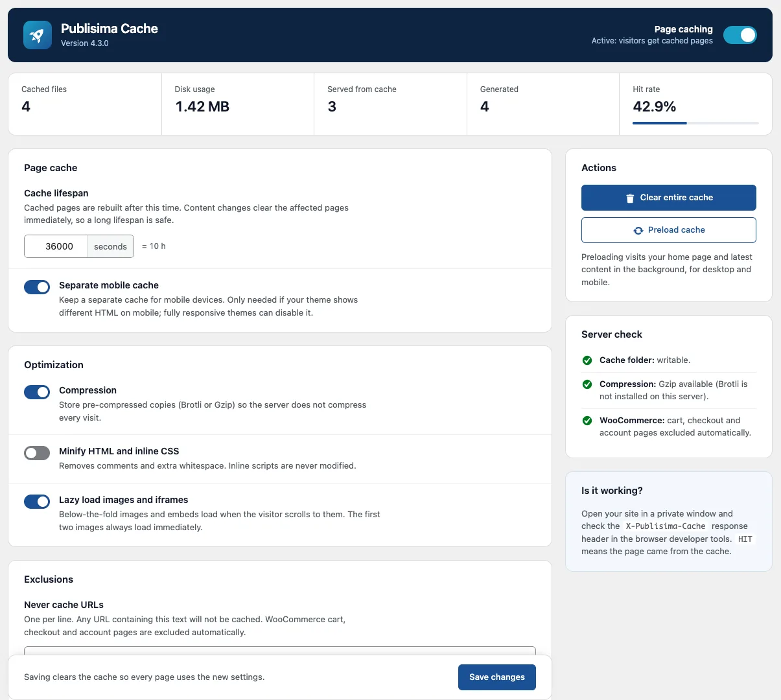Click the X-Publisima-Cache header code text
781x700 pixels.
point(666,526)
